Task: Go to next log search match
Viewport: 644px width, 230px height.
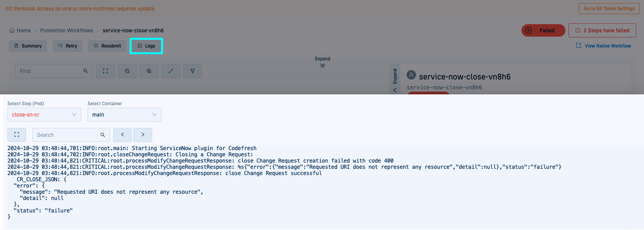Action: 143,135
